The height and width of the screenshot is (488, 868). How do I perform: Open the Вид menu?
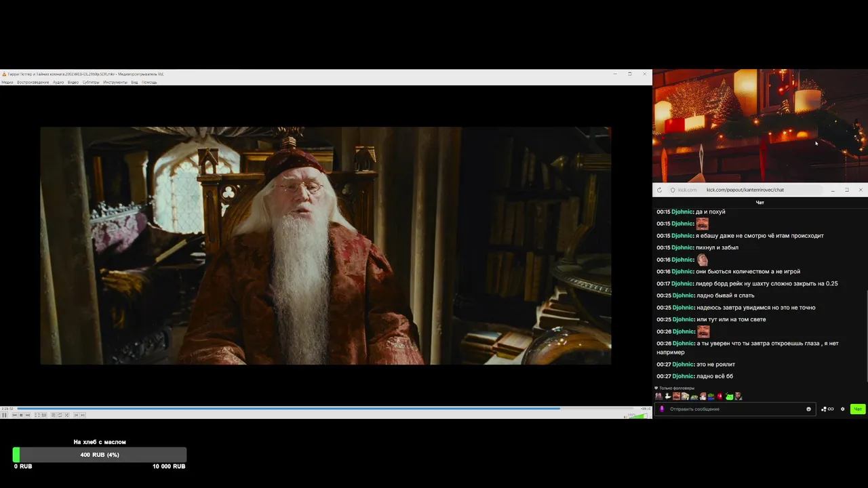[134, 82]
